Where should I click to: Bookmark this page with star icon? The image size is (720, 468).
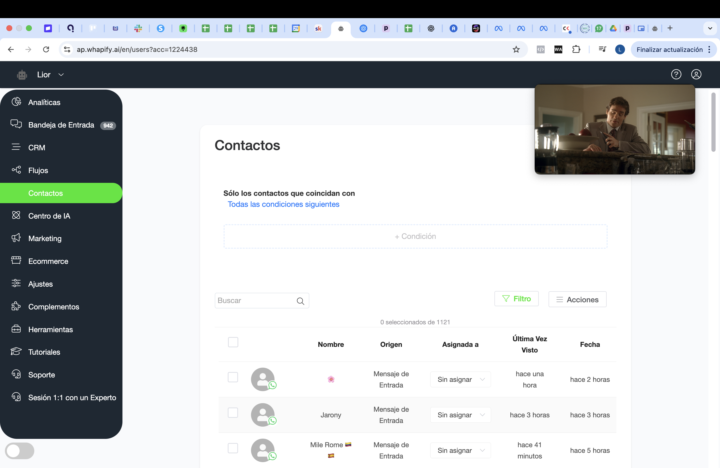coord(516,49)
